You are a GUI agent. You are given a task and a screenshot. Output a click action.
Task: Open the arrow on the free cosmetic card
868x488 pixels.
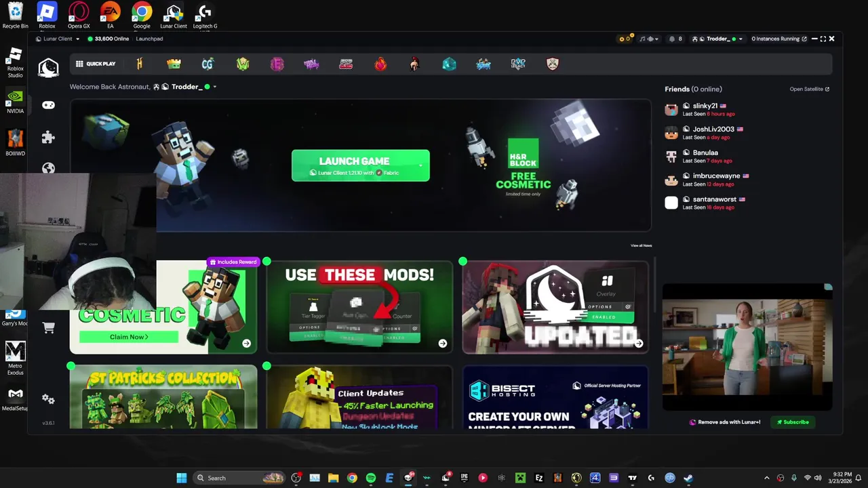246,344
